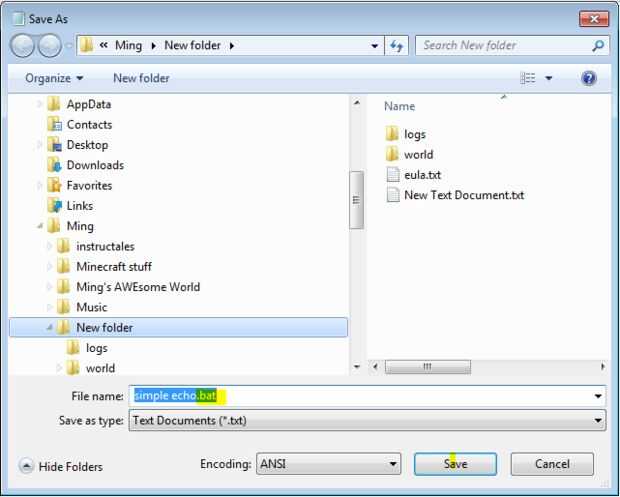Click the Cancel button
Viewport: 620px width, 497px height.
click(x=552, y=464)
